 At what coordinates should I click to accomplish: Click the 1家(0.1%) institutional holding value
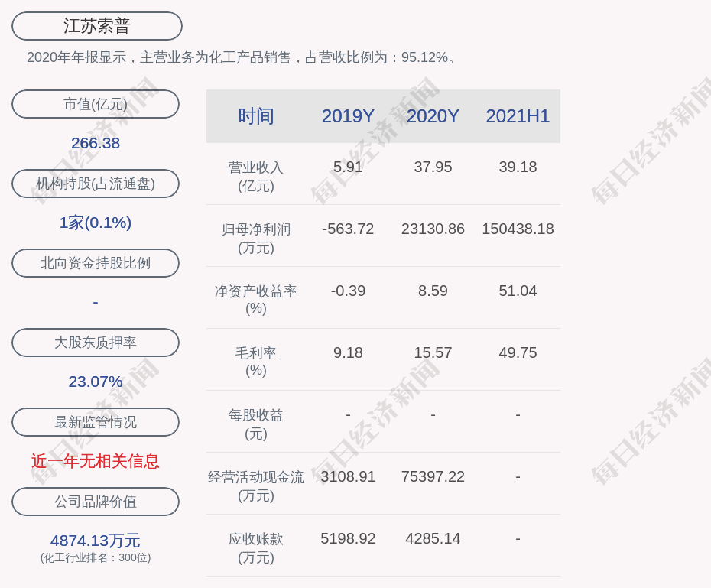click(96, 223)
